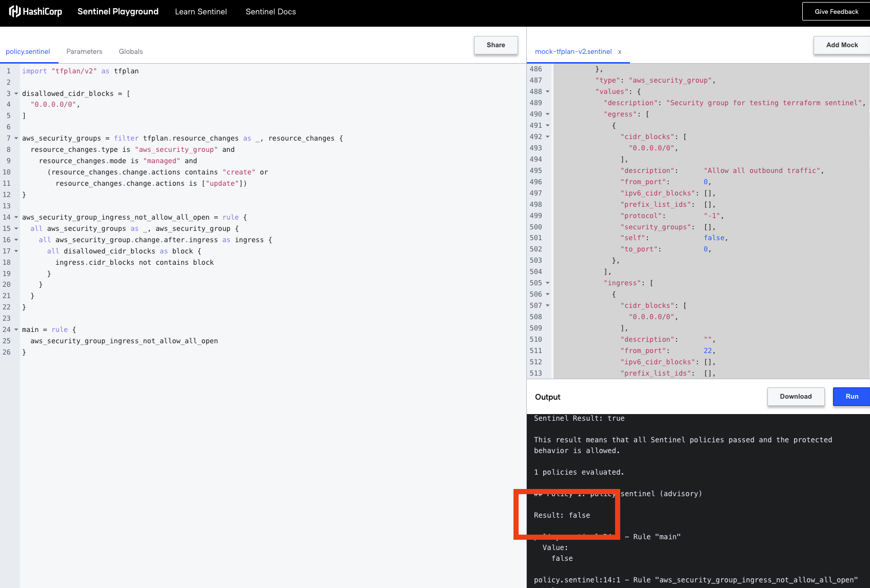This screenshot has height=588, width=870.
Task: Switch to the Parameters tab
Action: (84, 51)
